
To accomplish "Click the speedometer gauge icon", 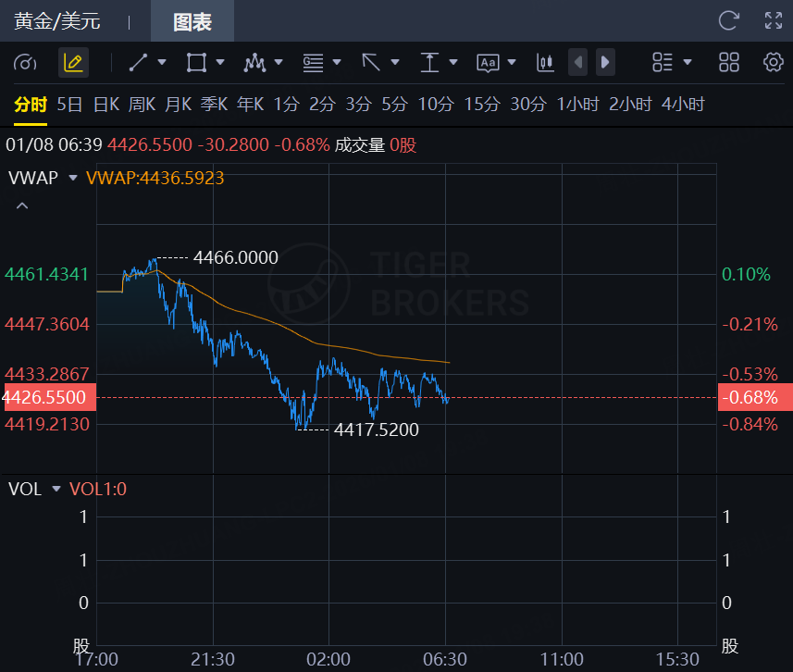I will (26, 62).
